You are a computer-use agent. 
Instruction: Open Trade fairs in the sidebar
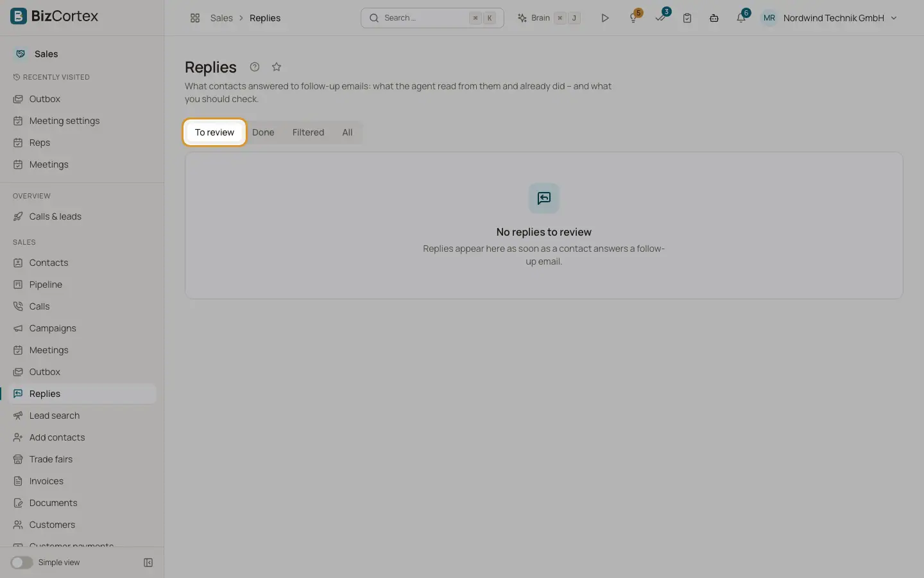[82, 459]
